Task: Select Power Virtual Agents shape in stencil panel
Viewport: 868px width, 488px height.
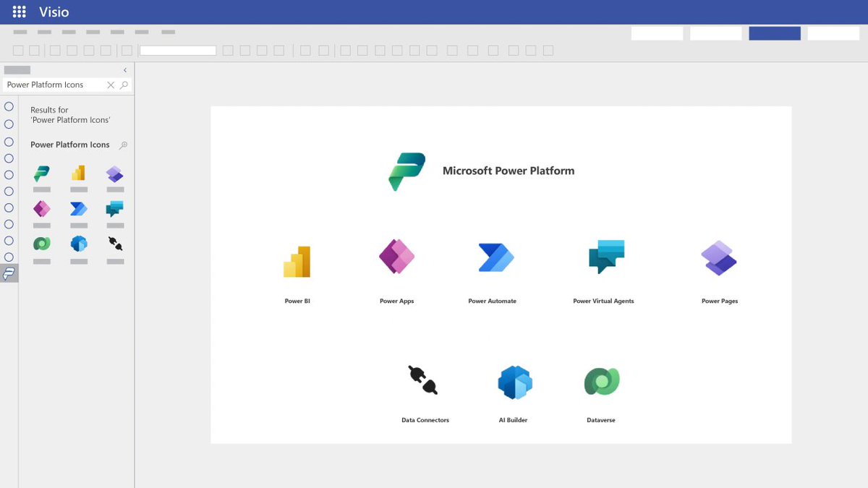Action: (114, 209)
